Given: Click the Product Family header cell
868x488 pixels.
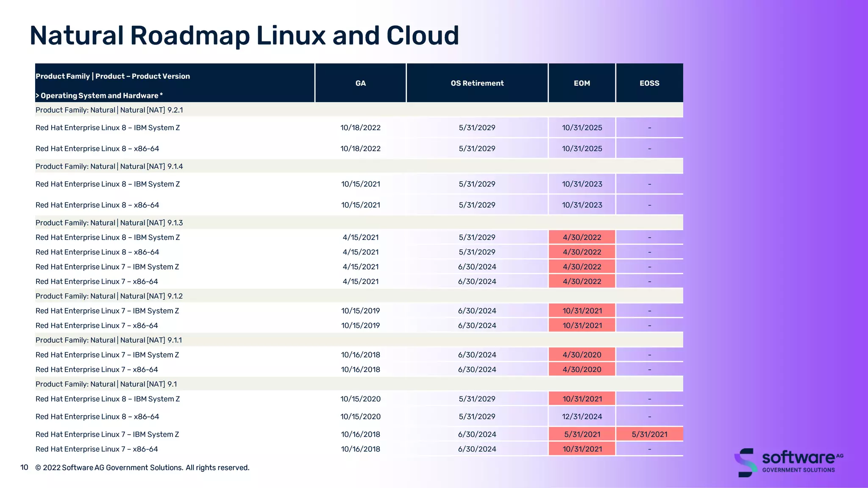Looking at the screenshot, I should point(113,76).
